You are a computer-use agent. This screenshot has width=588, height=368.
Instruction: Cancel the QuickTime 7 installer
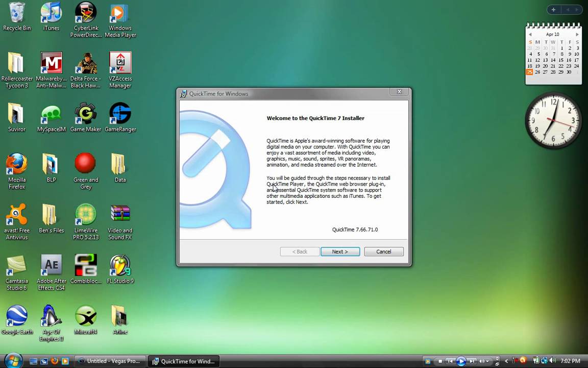pyautogui.click(x=384, y=251)
